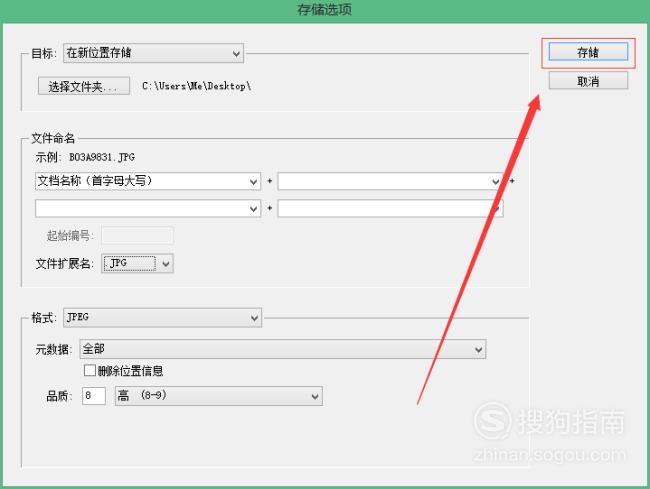Open the 元数据 全部 dropdown
The height and width of the screenshot is (489, 650).
coord(283,349)
